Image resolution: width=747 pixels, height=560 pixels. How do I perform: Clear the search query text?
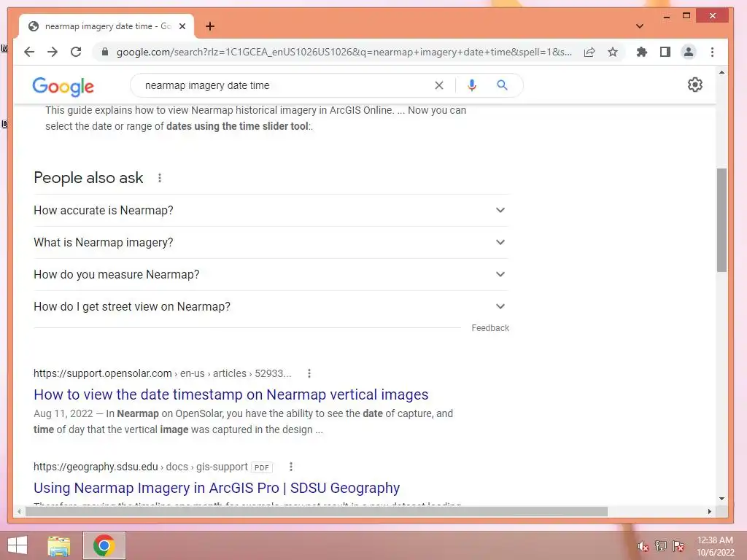[438, 85]
